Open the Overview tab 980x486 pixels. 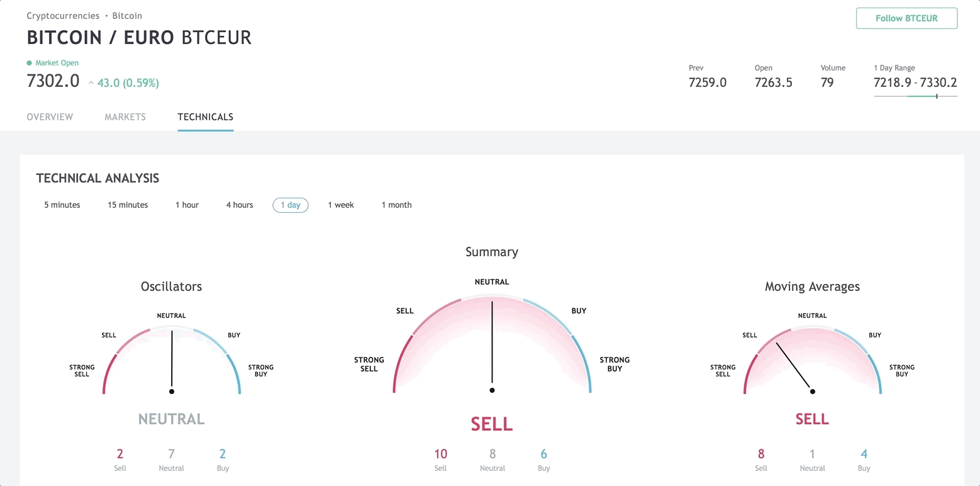(50, 117)
